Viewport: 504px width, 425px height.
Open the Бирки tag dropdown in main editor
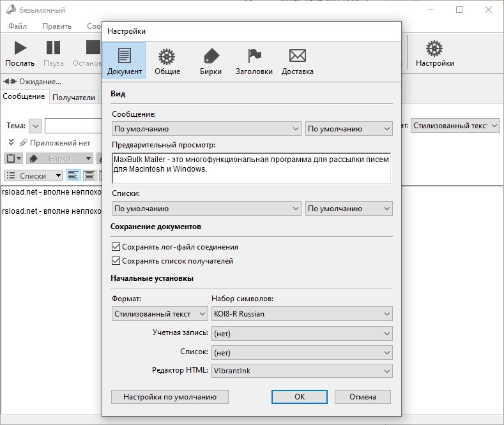[x=60, y=158]
